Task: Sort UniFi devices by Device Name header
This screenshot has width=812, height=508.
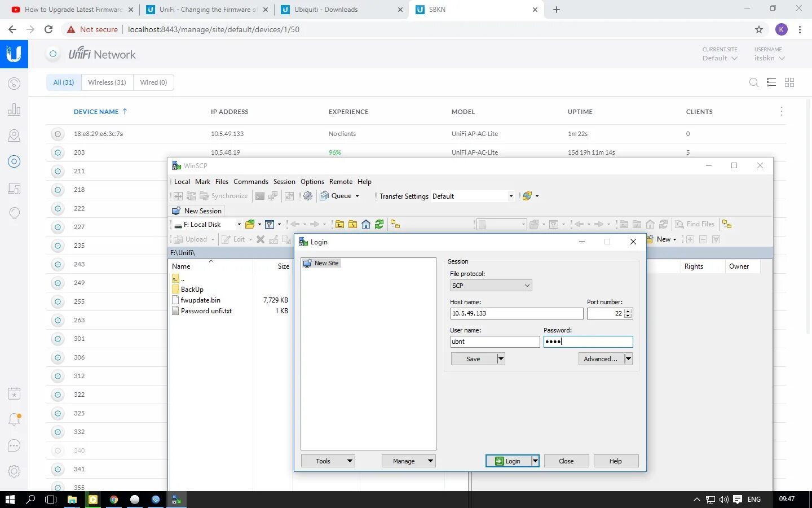Action: click(x=100, y=112)
